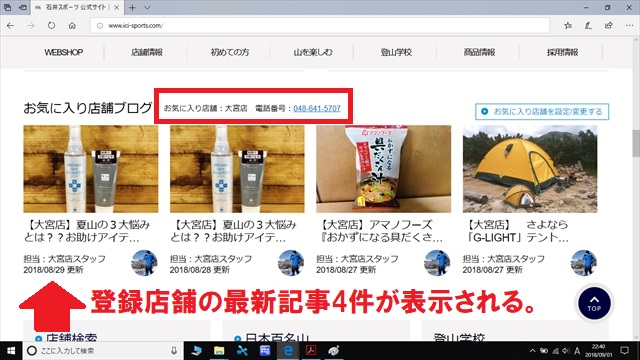Open the 採用情報 menu item

[563, 52]
